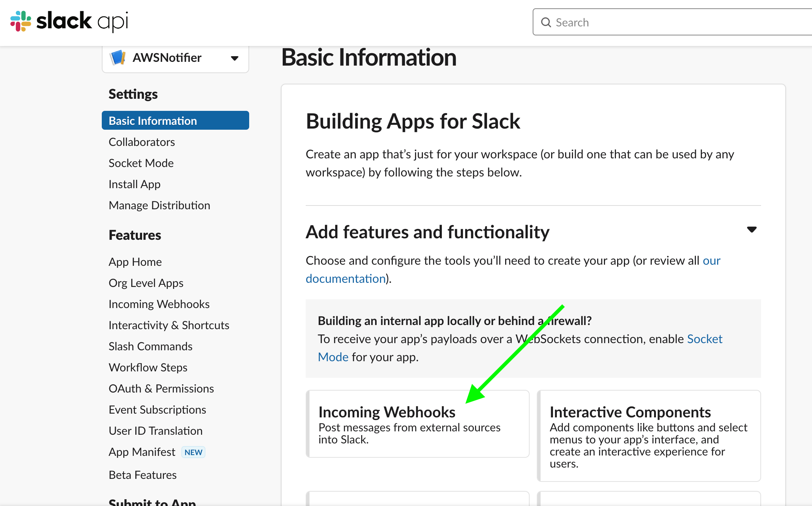Go to Socket Mode in sidebar
The image size is (812, 506).
click(x=141, y=163)
